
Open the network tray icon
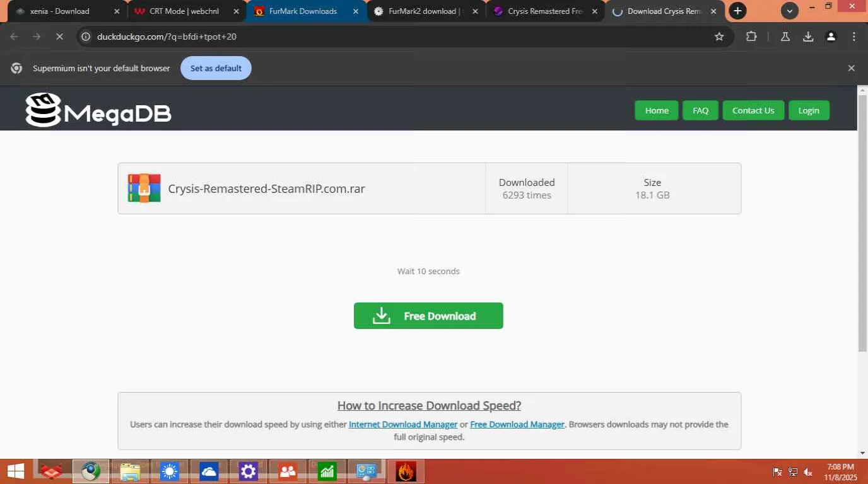point(793,472)
